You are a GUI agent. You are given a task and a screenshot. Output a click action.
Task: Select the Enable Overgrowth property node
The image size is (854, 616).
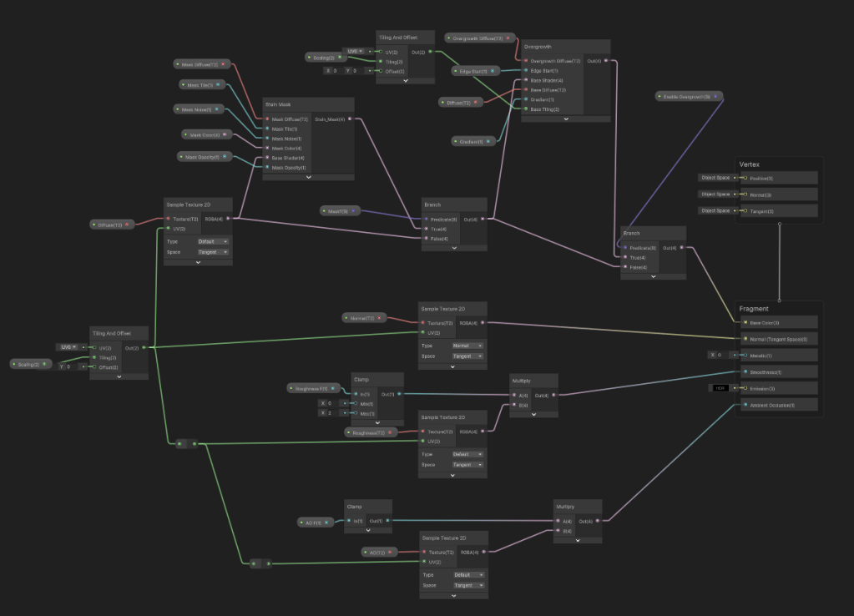[686, 97]
